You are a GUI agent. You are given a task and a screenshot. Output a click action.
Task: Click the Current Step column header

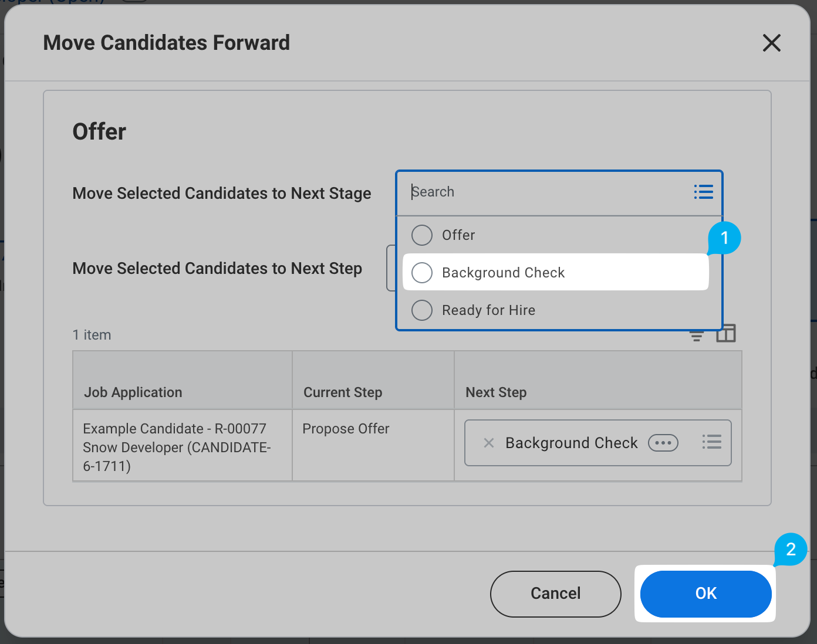[x=343, y=392]
